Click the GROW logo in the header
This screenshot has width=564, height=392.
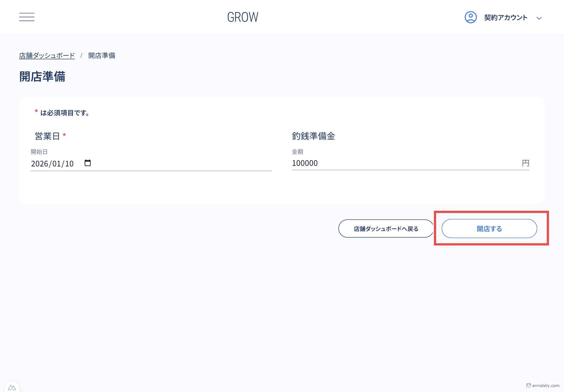point(243,17)
